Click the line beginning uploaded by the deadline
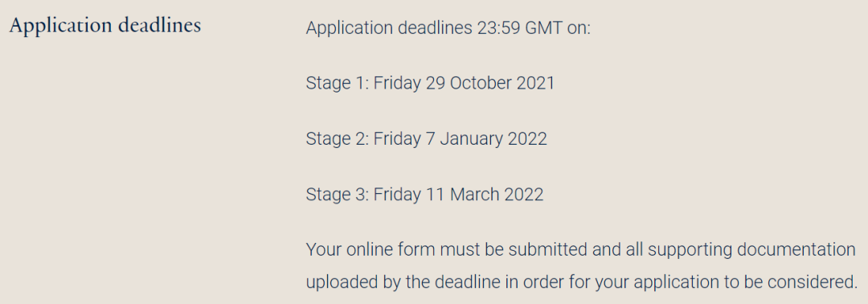Image resolution: width=868 pixels, height=304 pixels. pos(581,282)
